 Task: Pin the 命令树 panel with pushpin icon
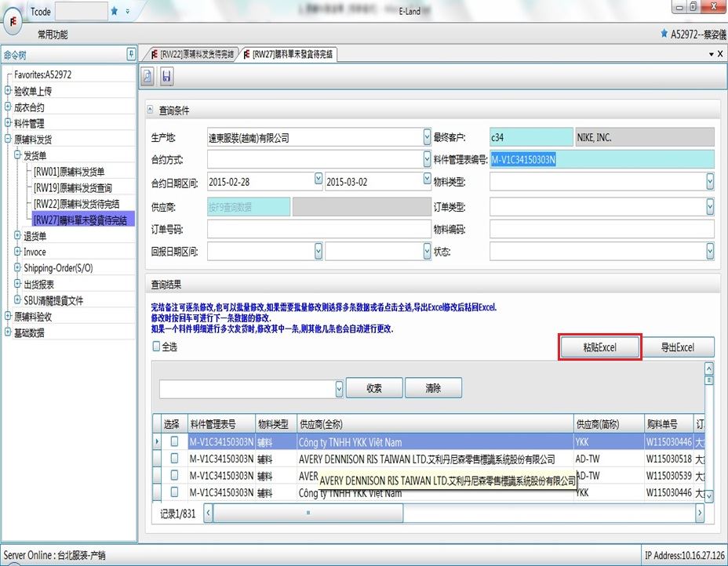131,54
